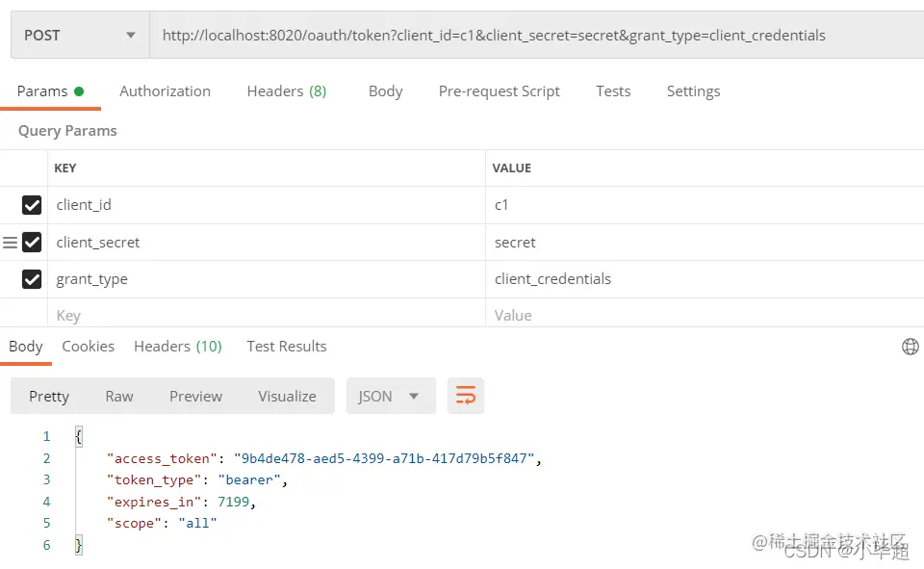Uncheck the client_secret parameter checkbox
The width and height of the screenshot is (924, 569).
(x=32, y=243)
